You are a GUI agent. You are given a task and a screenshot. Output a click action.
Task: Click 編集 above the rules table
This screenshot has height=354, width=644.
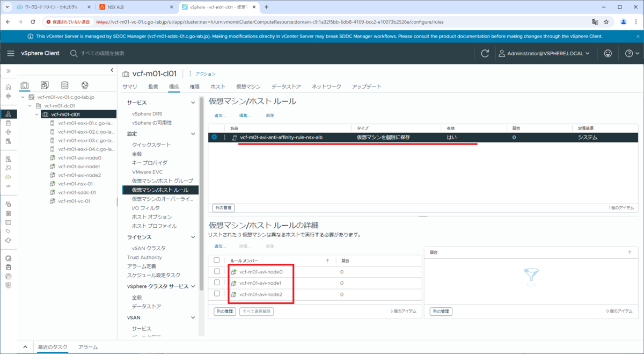(x=245, y=115)
